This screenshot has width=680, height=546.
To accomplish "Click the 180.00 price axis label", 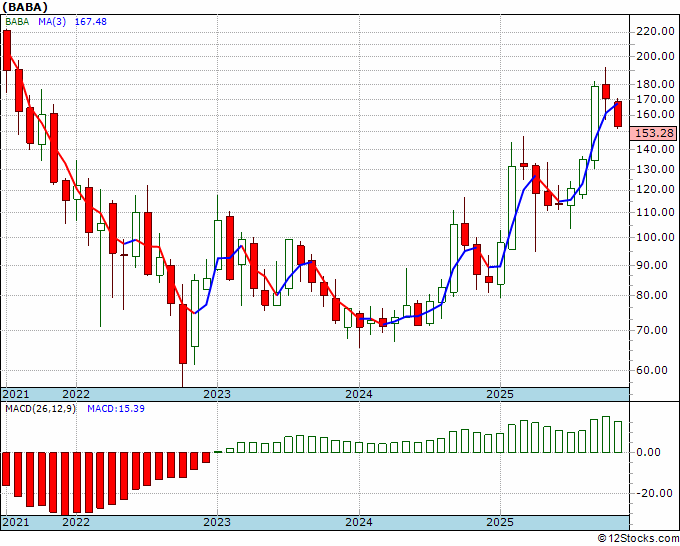I will coord(655,84).
